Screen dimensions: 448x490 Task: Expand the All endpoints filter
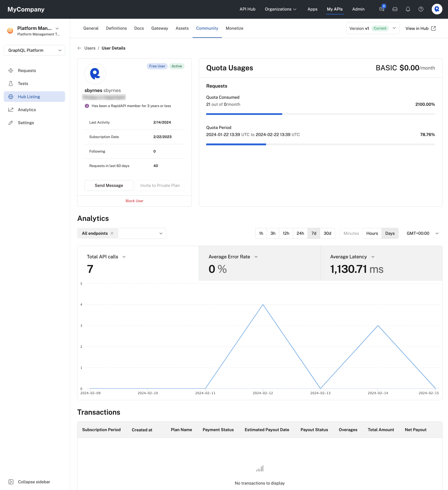click(161, 233)
